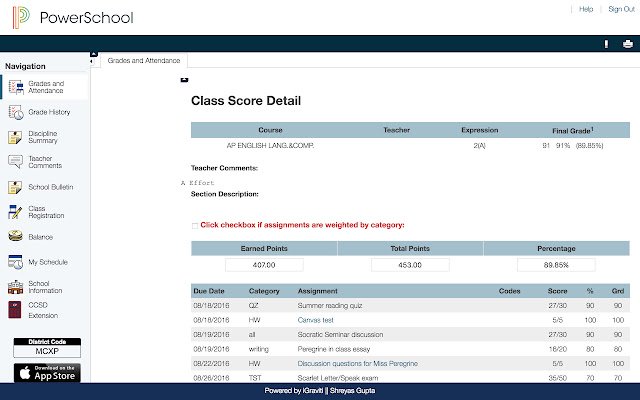Collapse header with top arrow above navigation

(93, 54)
